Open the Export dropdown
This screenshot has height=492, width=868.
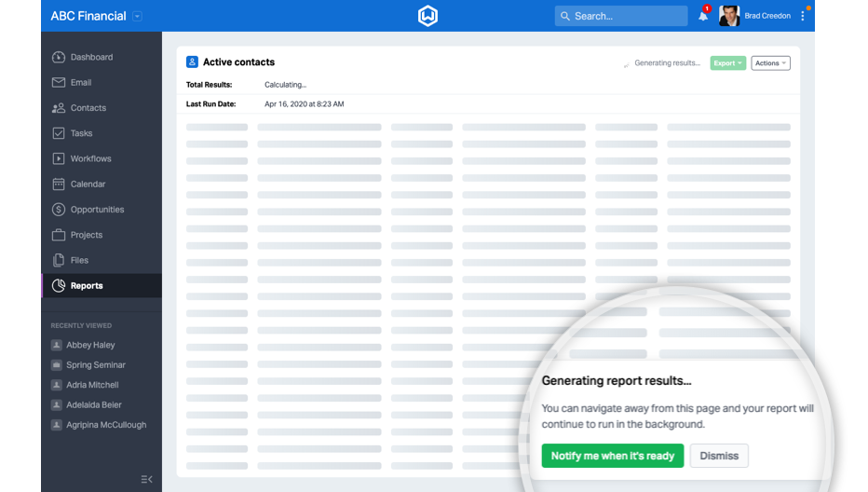click(728, 63)
